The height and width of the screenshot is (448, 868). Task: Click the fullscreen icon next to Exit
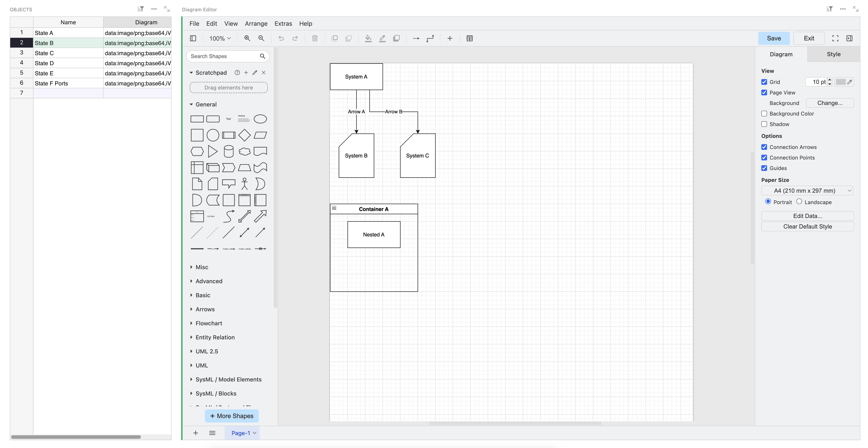tap(835, 38)
